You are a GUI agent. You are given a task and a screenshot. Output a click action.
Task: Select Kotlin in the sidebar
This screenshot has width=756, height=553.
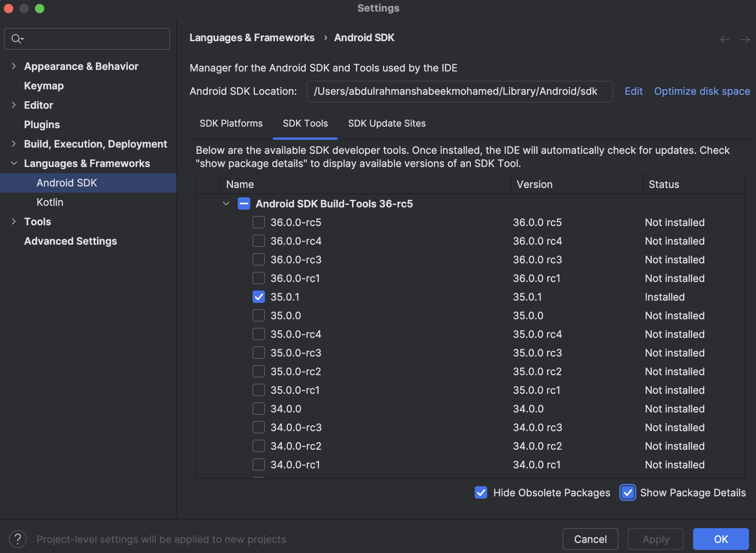point(50,202)
